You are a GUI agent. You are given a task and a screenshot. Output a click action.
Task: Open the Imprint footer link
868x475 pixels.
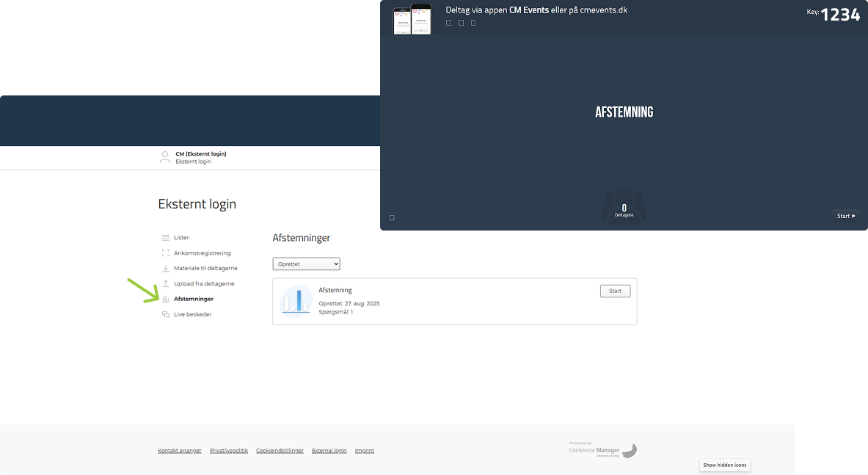coord(364,451)
